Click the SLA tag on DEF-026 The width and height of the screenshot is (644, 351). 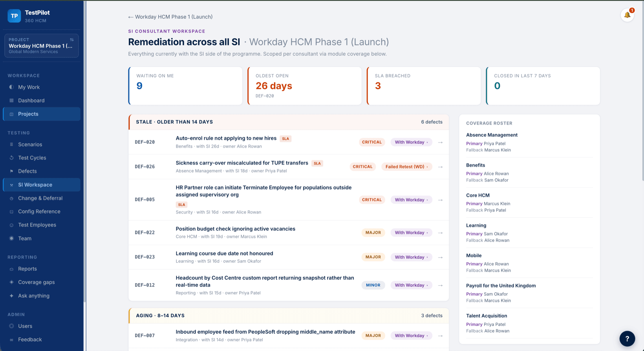[317, 163]
